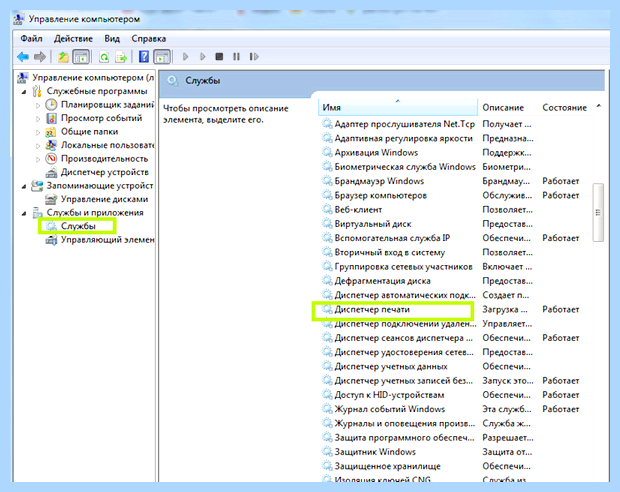Select the Управление компьютером root node
This screenshot has width=620, height=492.
coord(93,78)
